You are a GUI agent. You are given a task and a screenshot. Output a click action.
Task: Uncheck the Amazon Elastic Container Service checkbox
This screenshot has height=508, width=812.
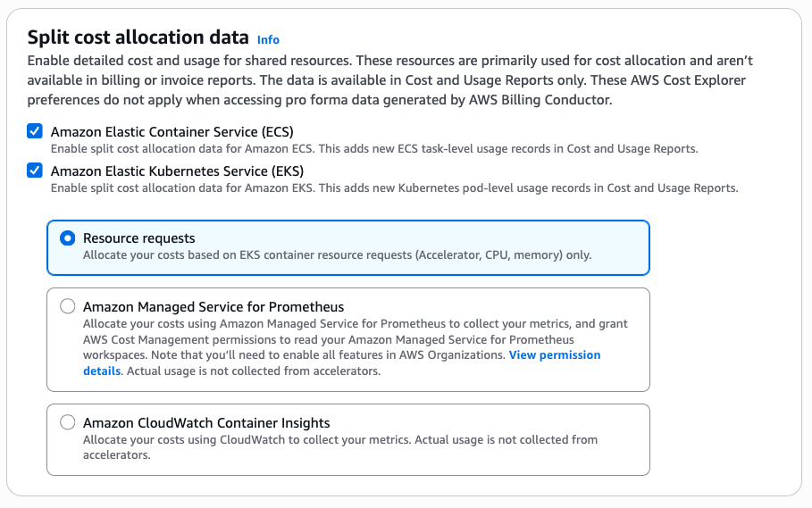coord(35,131)
